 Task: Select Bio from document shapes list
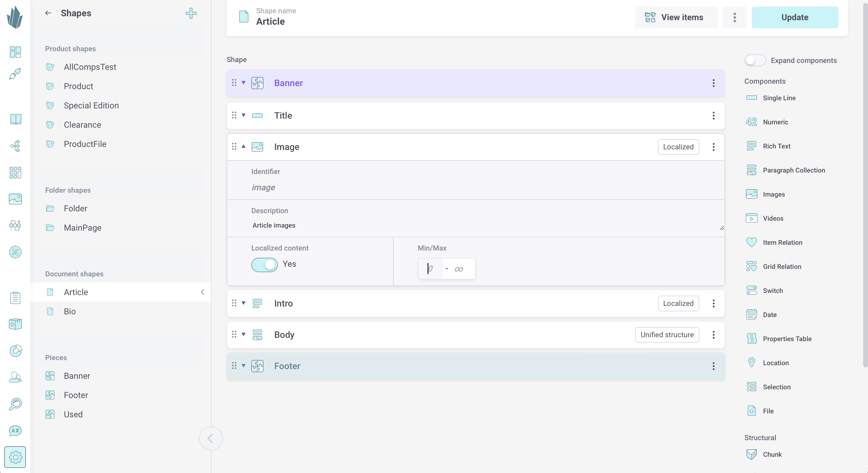tap(70, 311)
